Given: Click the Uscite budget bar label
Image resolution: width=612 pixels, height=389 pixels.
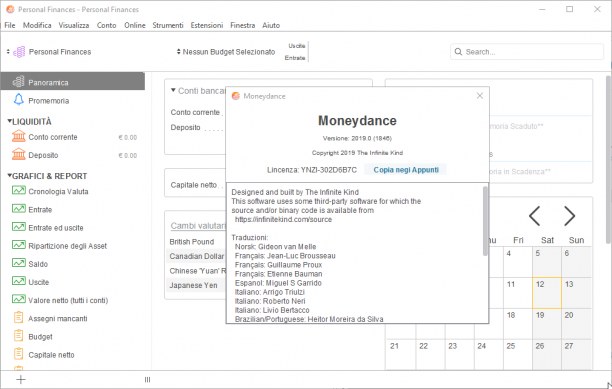Looking at the screenshot, I should click(297, 46).
